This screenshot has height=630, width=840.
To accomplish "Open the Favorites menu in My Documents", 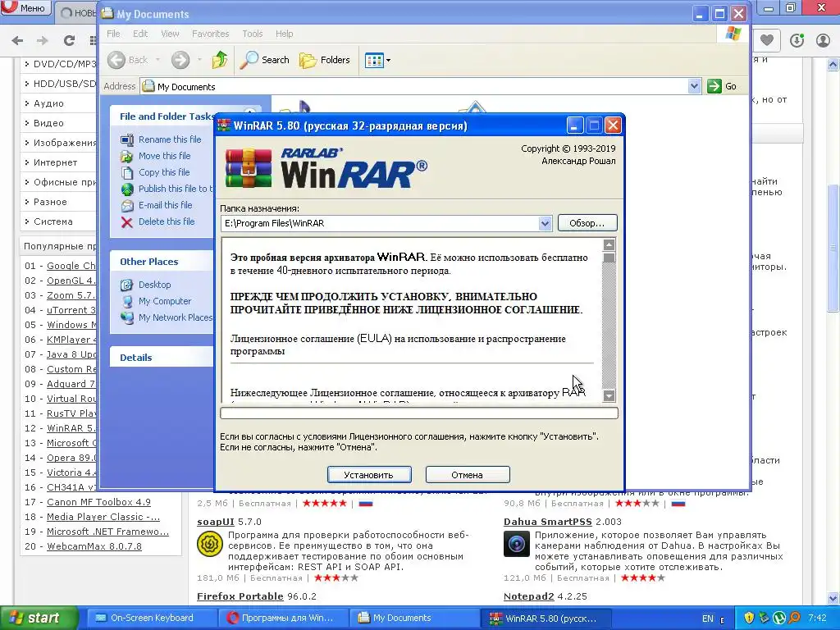I will (211, 34).
